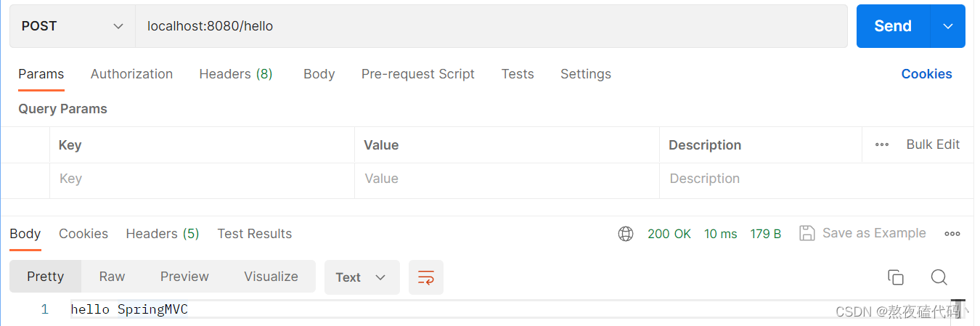980x326 pixels.
Task: Open query params table options ellipsis
Action: pos(882,144)
